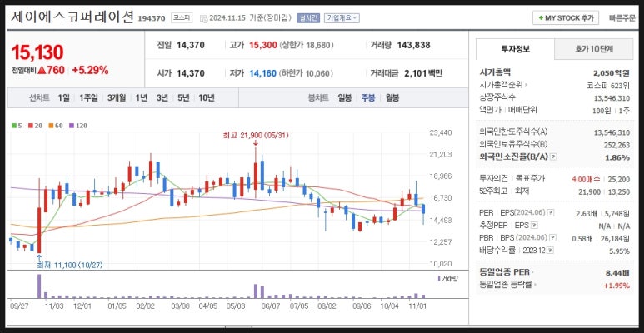Click the 1.86% foreign ownership ratio
The width and height of the screenshot is (644, 333).
click(x=617, y=157)
